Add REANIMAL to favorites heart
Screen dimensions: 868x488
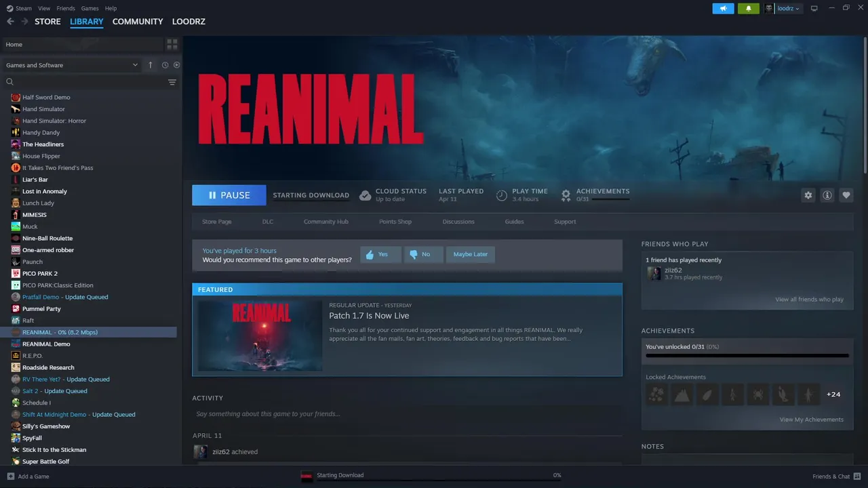tap(846, 195)
